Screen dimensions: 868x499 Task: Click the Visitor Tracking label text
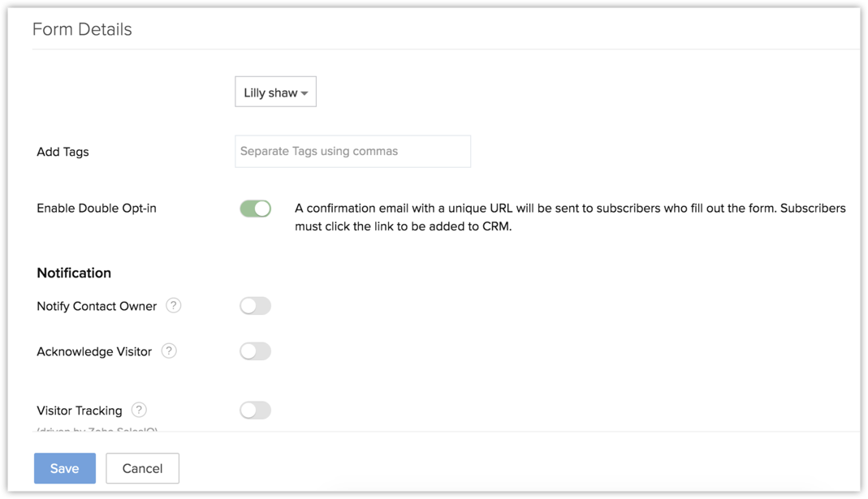pyautogui.click(x=80, y=411)
